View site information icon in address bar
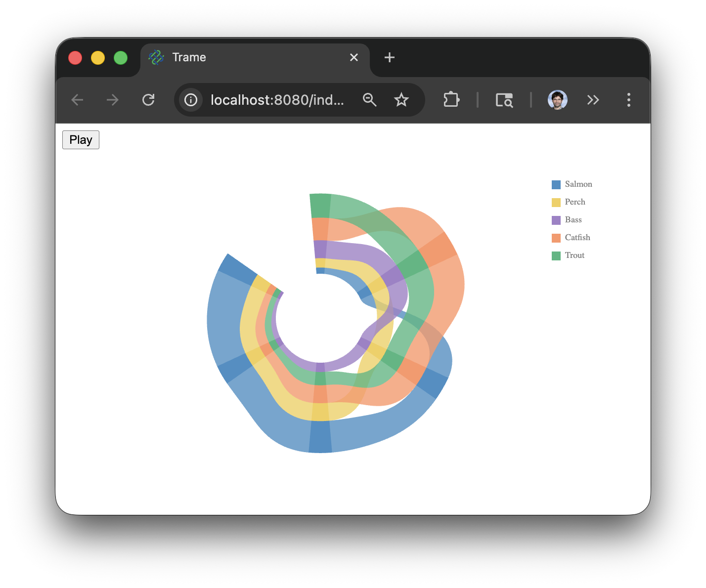706x588 pixels. tap(191, 100)
